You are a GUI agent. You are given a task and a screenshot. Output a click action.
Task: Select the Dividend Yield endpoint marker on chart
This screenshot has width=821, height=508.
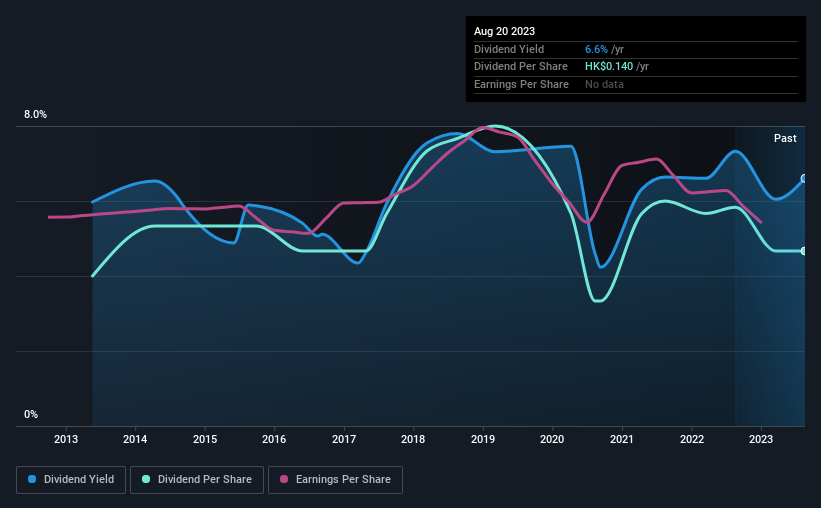[x=804, y=179]
